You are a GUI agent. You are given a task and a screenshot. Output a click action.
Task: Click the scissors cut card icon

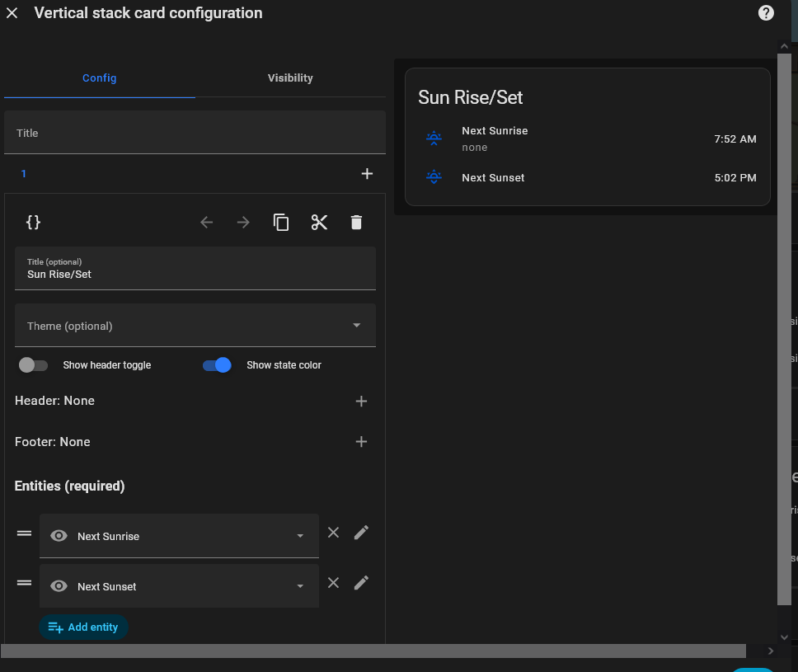319,223
